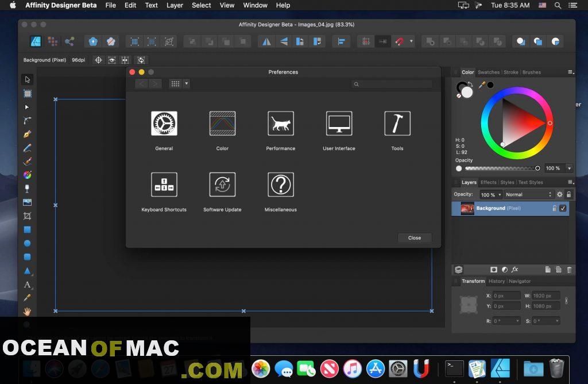
Task: Open the Select menu
Action: tap(202, 5)
